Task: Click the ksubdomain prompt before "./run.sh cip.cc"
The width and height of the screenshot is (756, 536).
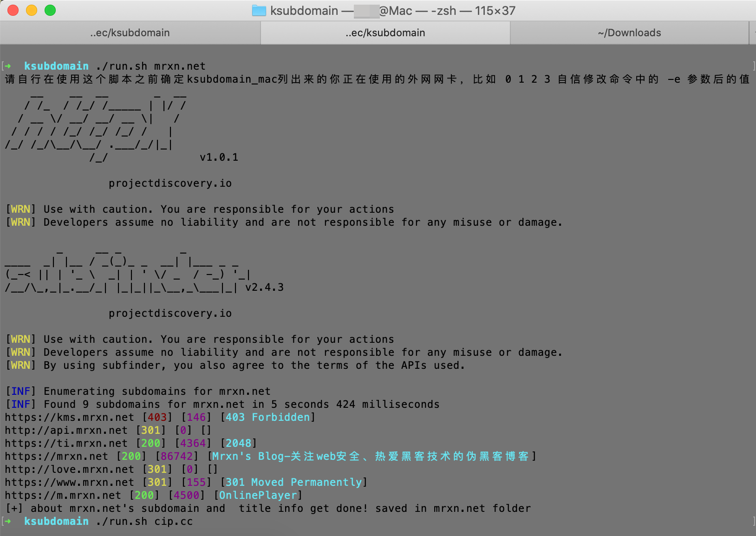Action: pyautogui.click(x=56, y=522)
